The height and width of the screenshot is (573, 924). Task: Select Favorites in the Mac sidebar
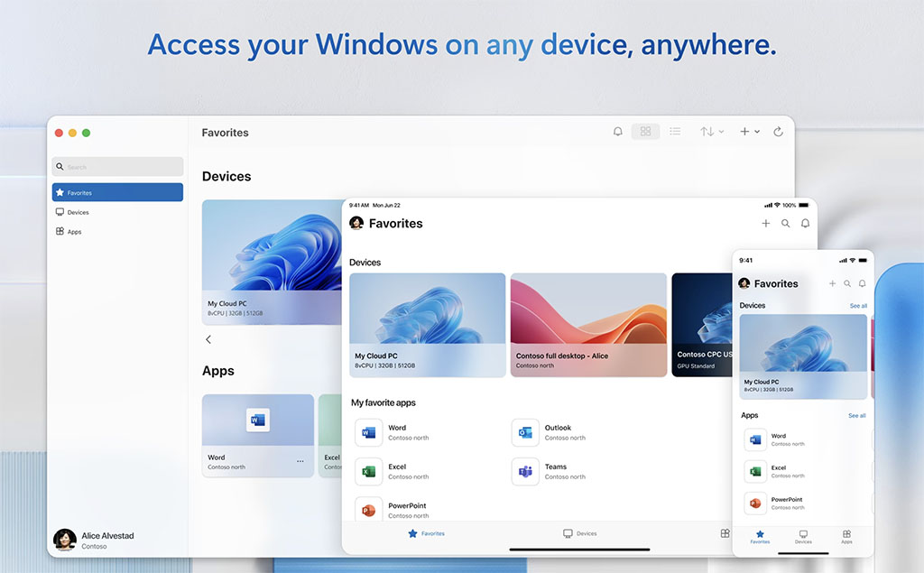click(117, 192)
